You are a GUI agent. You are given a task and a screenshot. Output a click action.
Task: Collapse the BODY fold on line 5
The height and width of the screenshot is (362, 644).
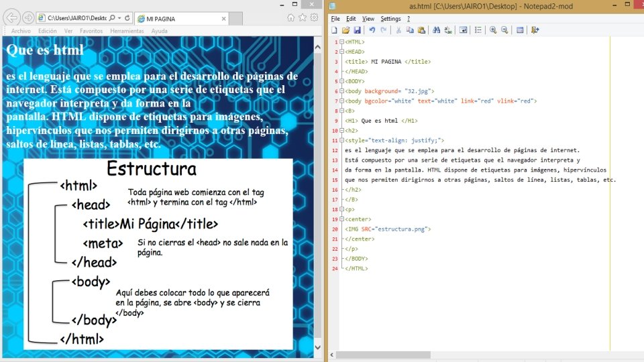click(341, 81)
